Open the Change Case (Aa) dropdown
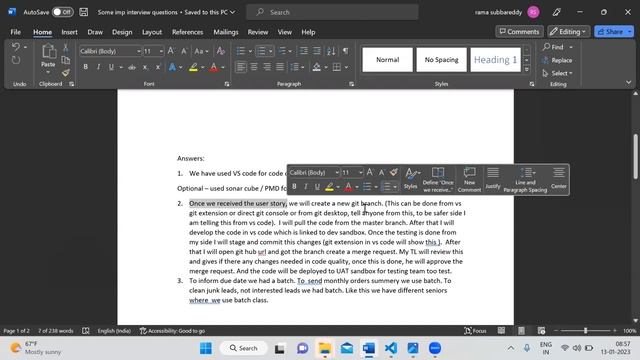Viewport: 640px width, 360px height. pos(201,51)
